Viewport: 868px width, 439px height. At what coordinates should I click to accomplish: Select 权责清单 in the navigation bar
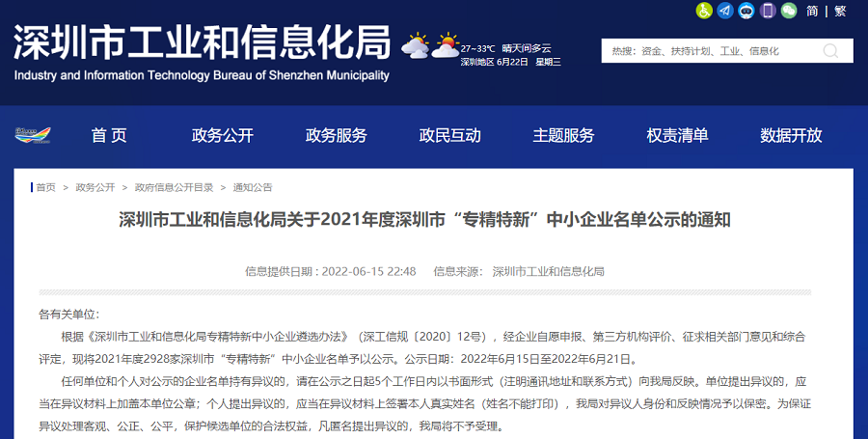click(677, 136)
